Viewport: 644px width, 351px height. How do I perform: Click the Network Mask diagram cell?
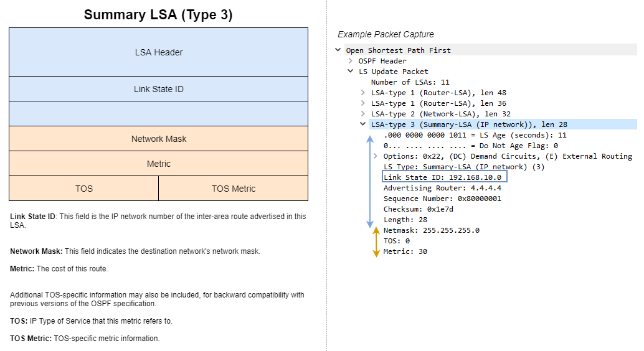click(x=159, y=139)
